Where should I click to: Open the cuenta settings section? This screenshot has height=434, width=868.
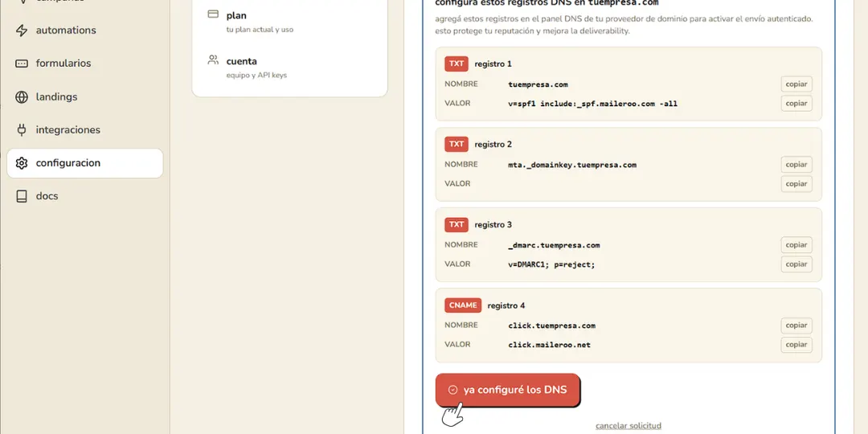point(289,68)
